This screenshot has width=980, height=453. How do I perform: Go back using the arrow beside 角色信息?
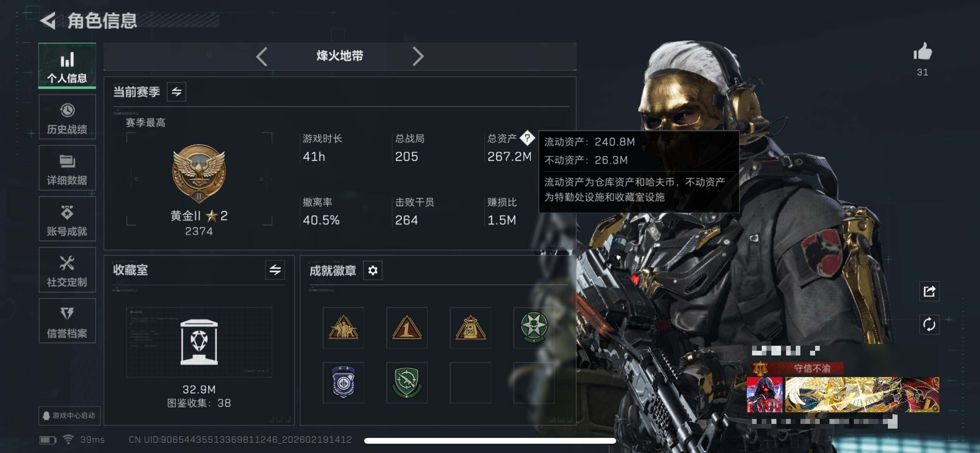point(48,21)
